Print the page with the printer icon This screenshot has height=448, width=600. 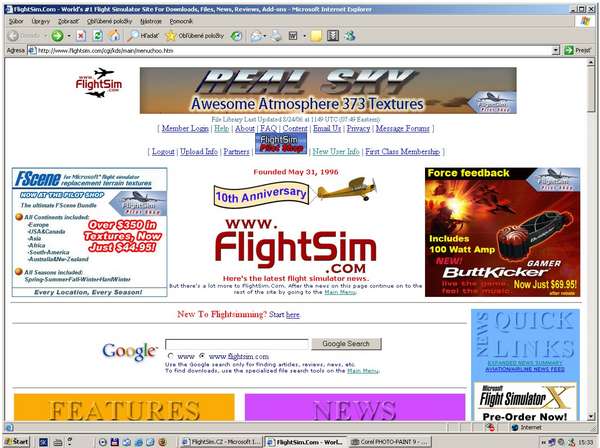276,36
